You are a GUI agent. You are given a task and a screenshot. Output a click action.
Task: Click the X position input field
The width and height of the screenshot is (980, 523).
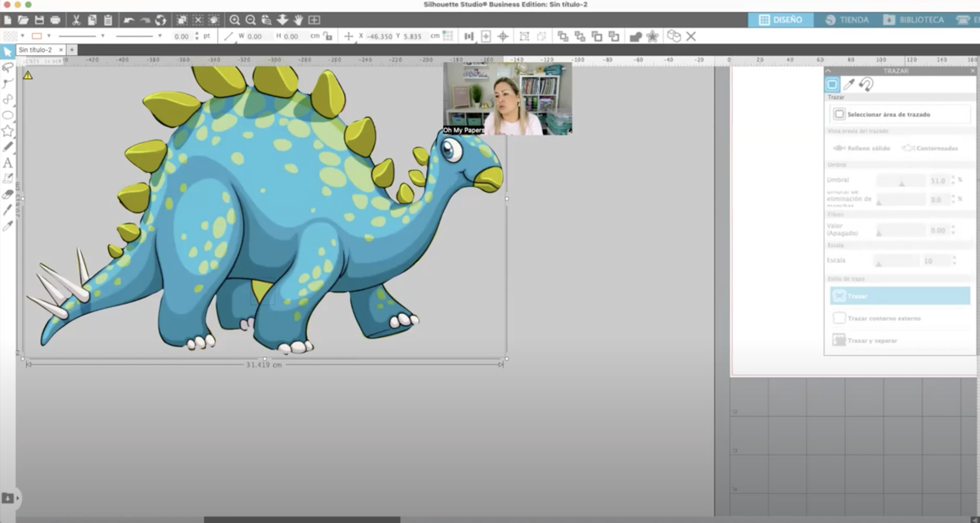pyautogui.click(x=379, y=36)
